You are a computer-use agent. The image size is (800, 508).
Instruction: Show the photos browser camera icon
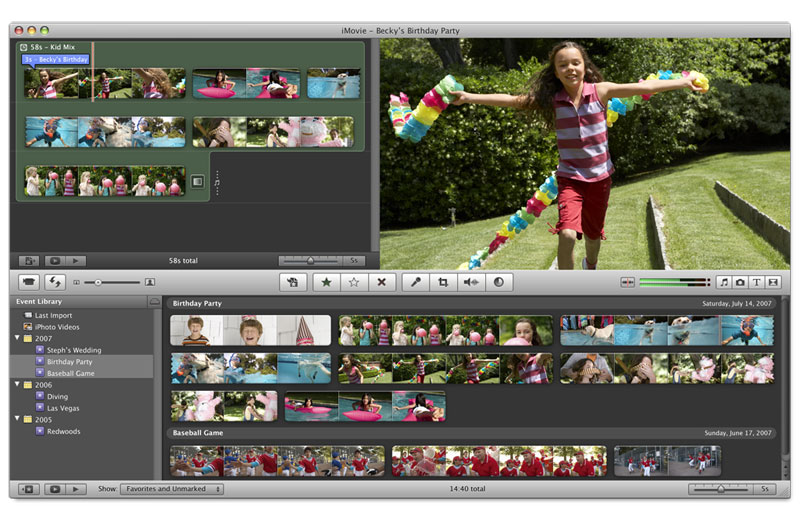click(x=741, y=283)
